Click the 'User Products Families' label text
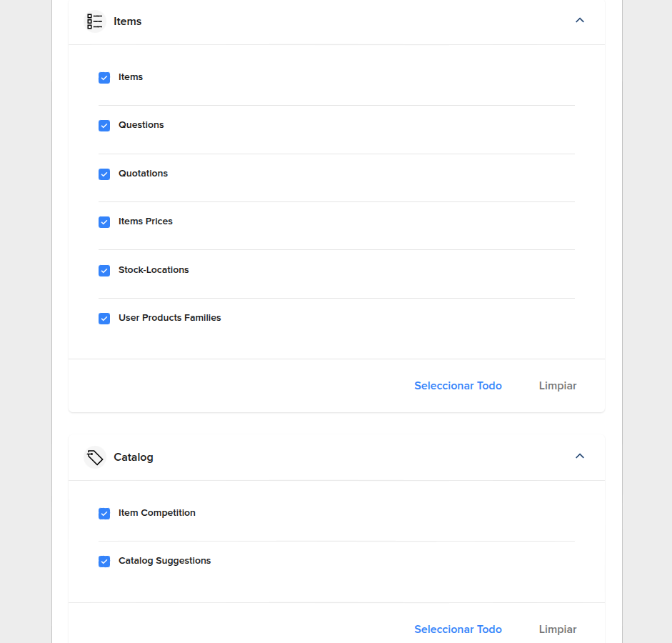The width and height of the screenshot is (672, 643). 170,318
